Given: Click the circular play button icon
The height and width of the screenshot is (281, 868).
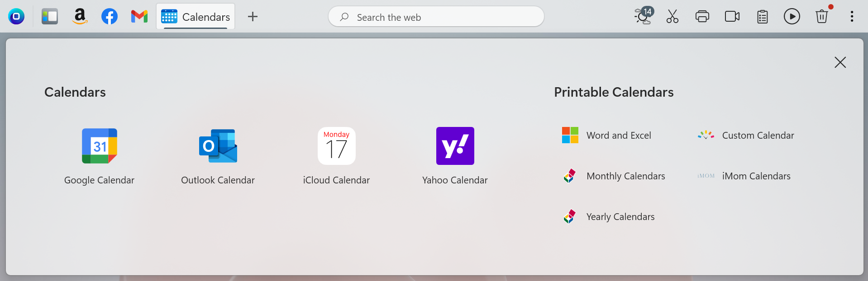Looking at the screenshot, I should (x=792, y=17).
